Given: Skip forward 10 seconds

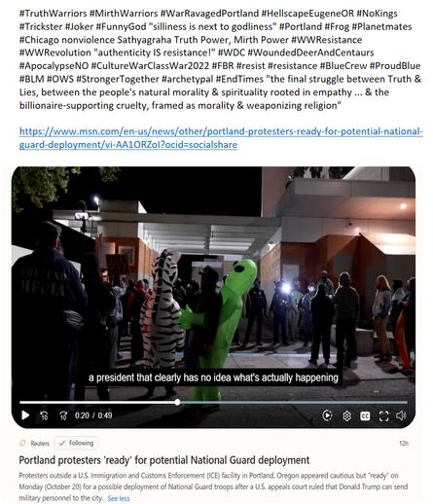Looking at the screenshot, I should pyautogui.click(x=63, y=415).
